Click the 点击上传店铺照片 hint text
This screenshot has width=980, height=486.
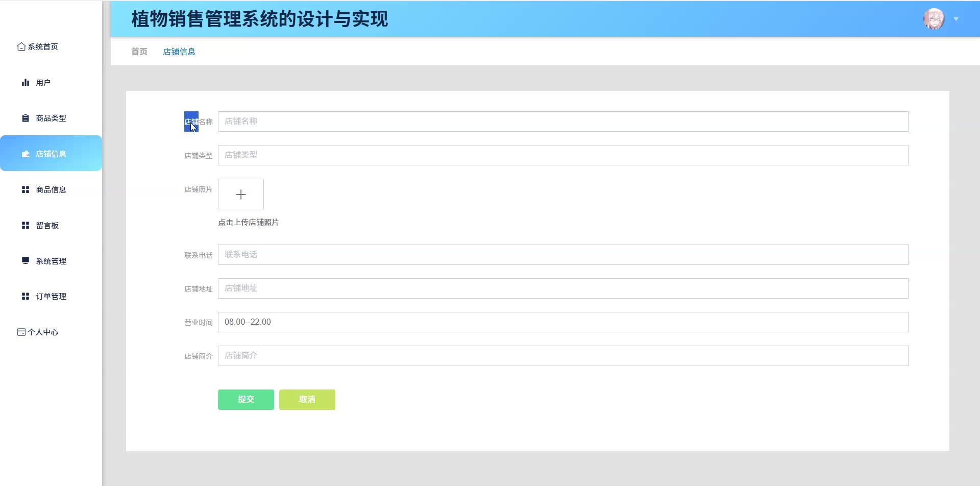249,223
